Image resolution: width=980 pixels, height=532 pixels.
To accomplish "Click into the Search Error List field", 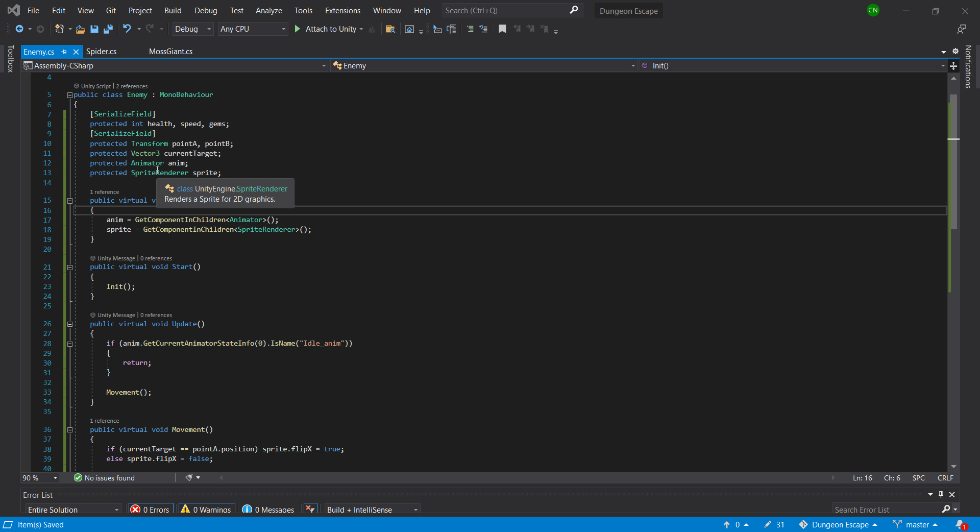I will coord(887,510).
